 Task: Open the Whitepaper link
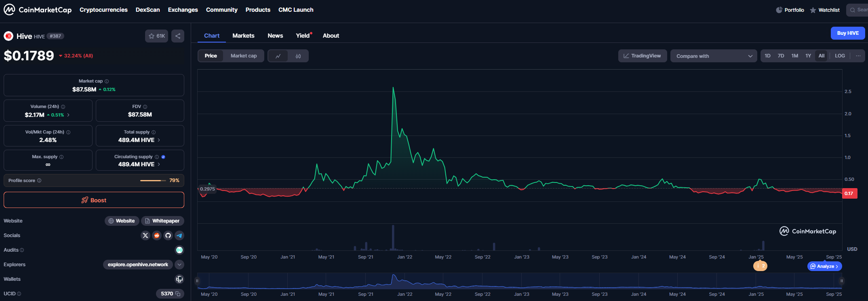coord(162,221)
